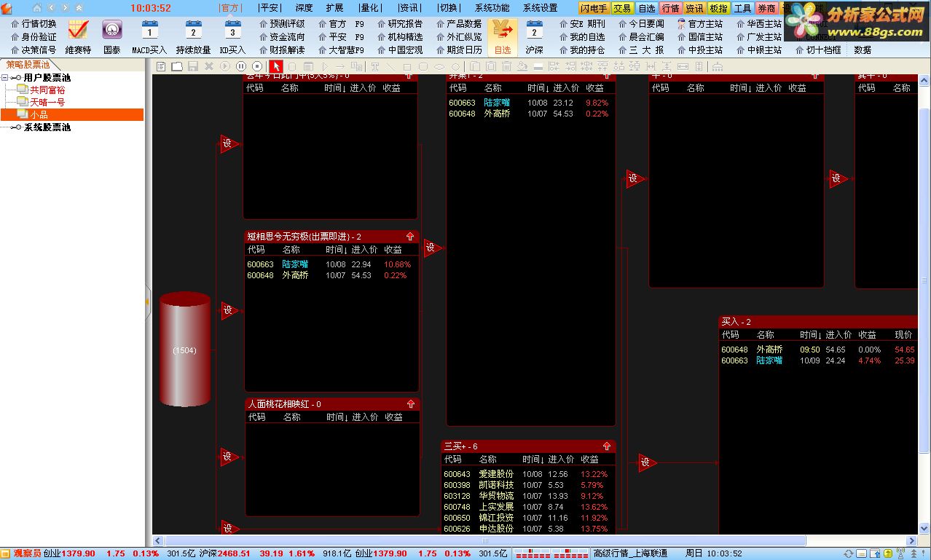Viewport: 931px width, 560px height.
Task: Click the horizontal scrollbar thumb at the bottom
Action: (x=485, y=541)
